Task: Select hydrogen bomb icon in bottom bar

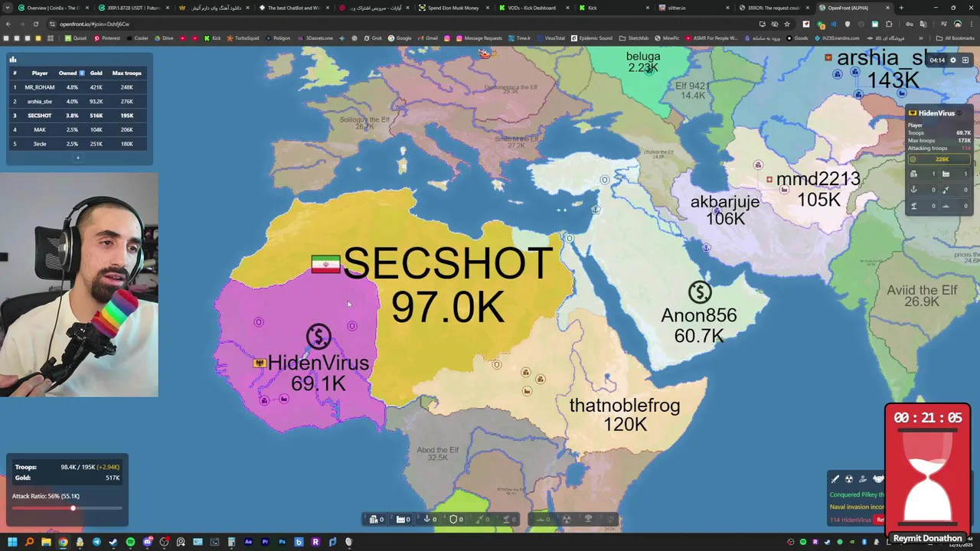Action: (588, 519)
